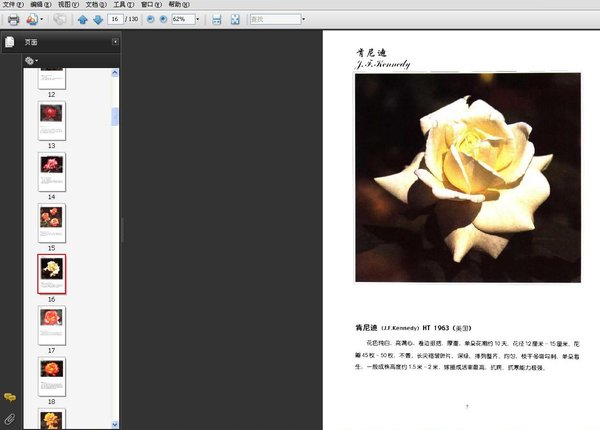Click the Pages panel document icon
Screen dimensions: 600x430
click(x=10, y=42)
